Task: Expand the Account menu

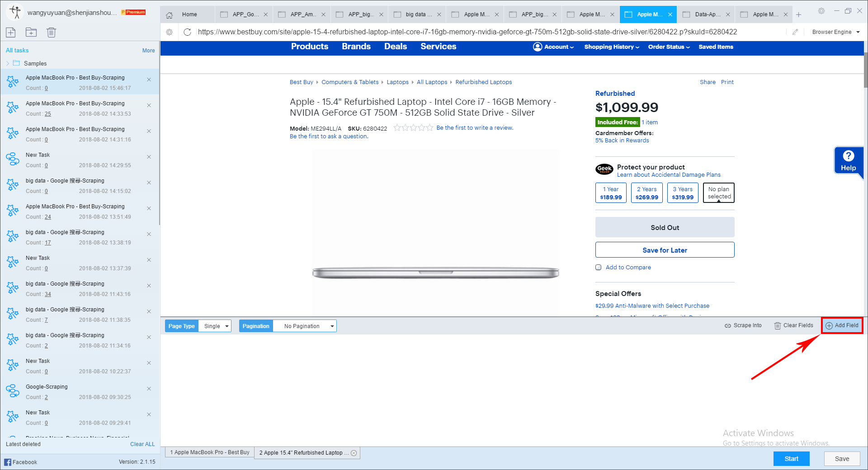Action: coord(559,47)
